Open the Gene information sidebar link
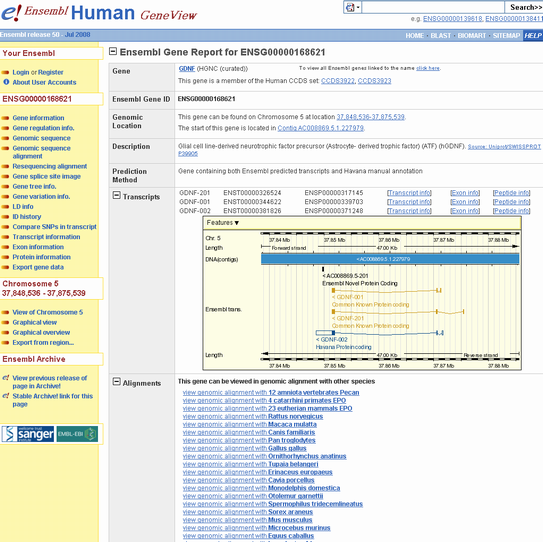 tap(38, 118)
